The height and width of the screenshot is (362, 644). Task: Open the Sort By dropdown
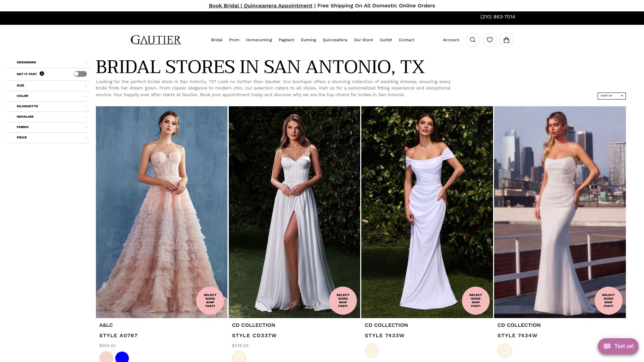click(611, 96)
